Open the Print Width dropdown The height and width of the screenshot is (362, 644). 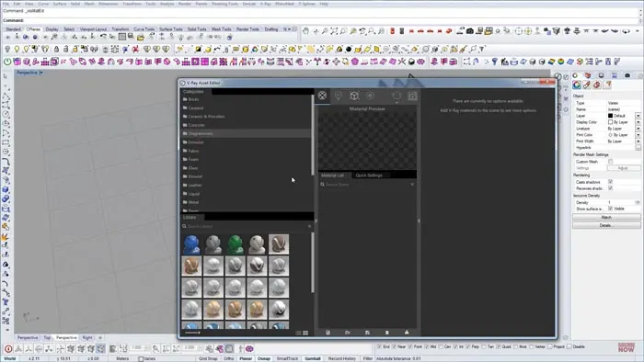[x=638, y=141]
